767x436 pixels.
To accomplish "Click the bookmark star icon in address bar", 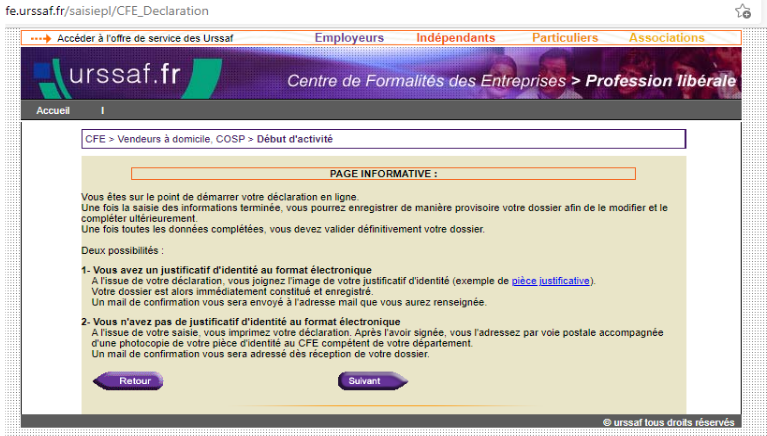I will coord(743,11).
